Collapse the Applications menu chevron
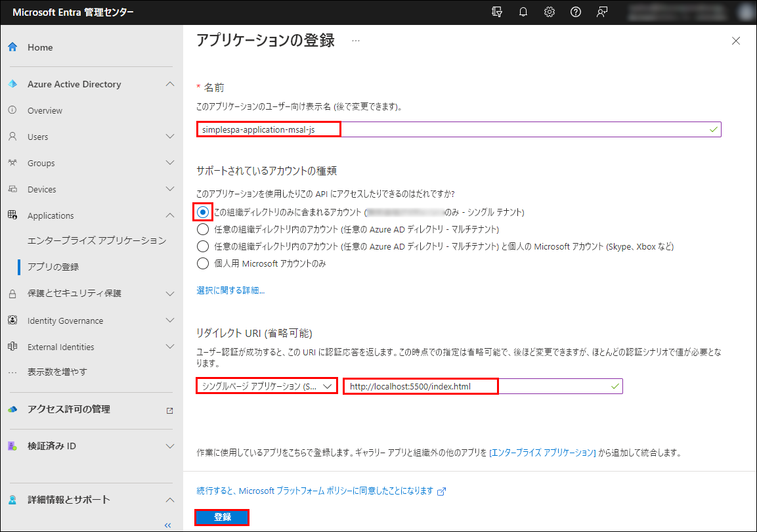The image size is (757, 532). coord(170,215)
